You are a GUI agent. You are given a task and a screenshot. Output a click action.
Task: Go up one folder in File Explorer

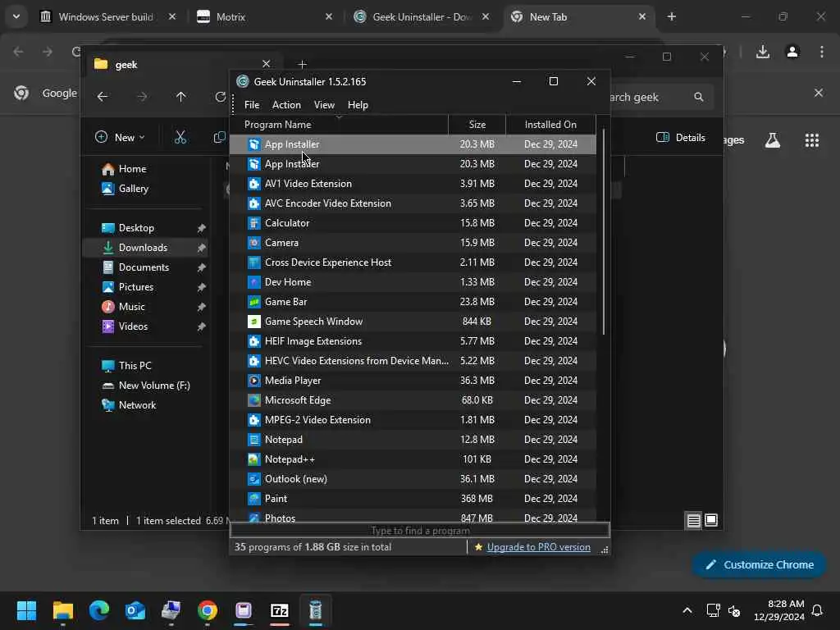coord(181,97)
